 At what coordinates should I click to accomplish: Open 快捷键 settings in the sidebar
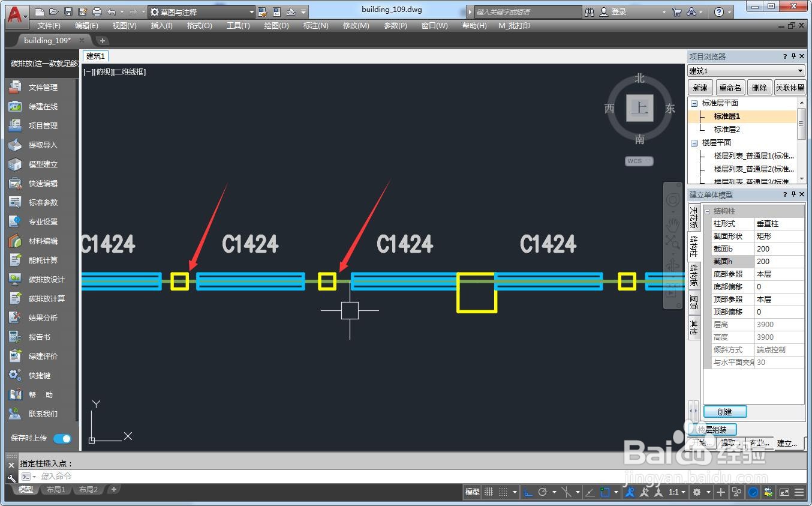40,376
